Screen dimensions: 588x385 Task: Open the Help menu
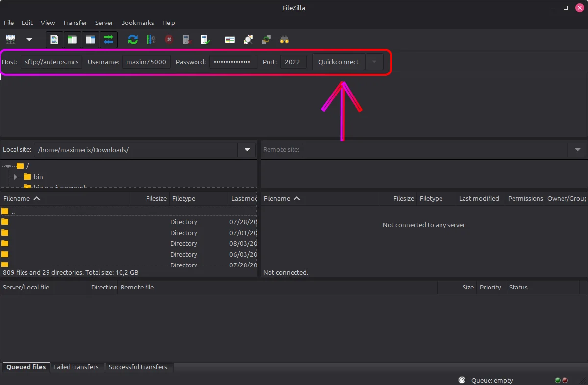(169, 23)
